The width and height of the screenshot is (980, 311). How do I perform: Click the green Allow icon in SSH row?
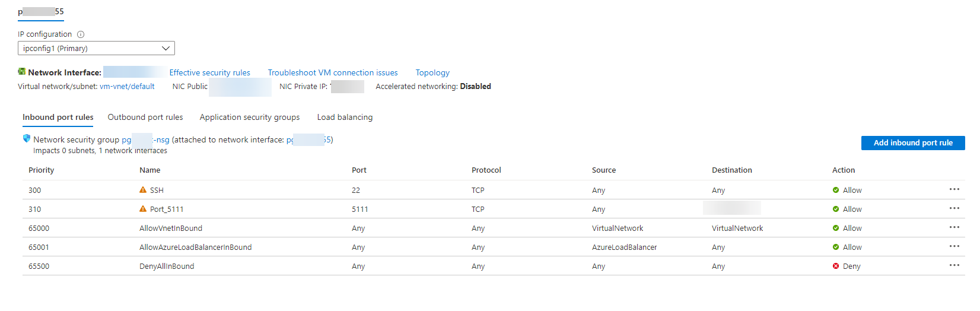click(x=836, y=191)
